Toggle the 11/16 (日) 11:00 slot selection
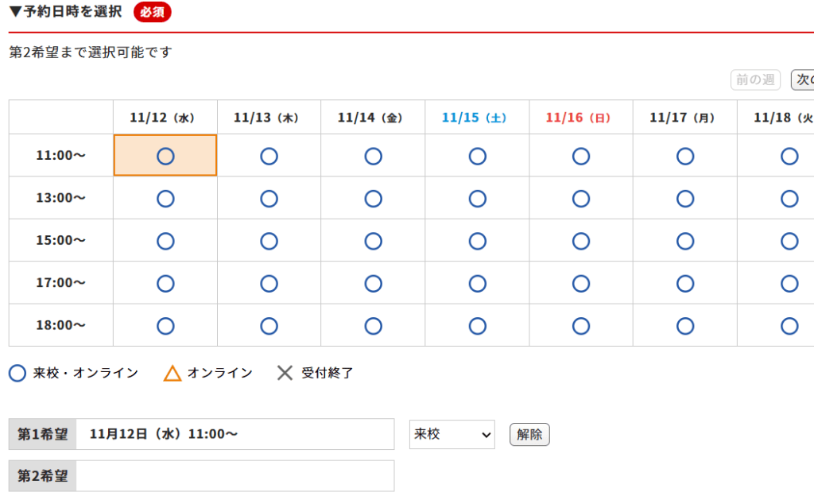 point(581,157)
